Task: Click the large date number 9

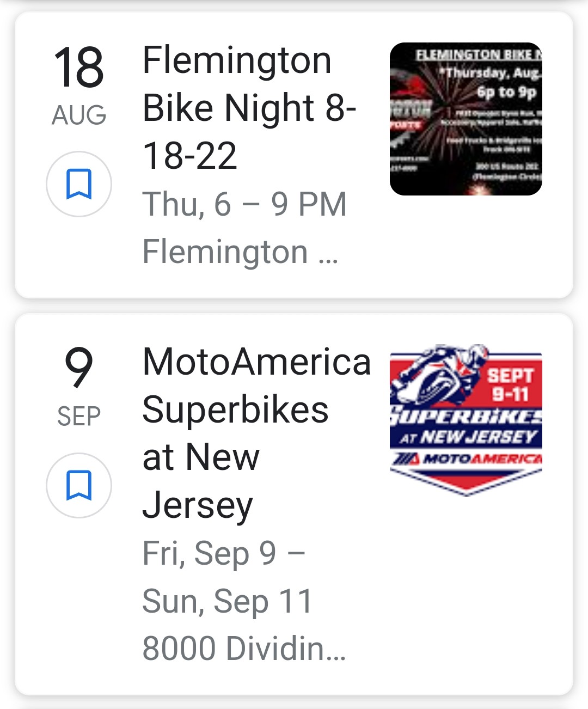Action: pos(79,369)
